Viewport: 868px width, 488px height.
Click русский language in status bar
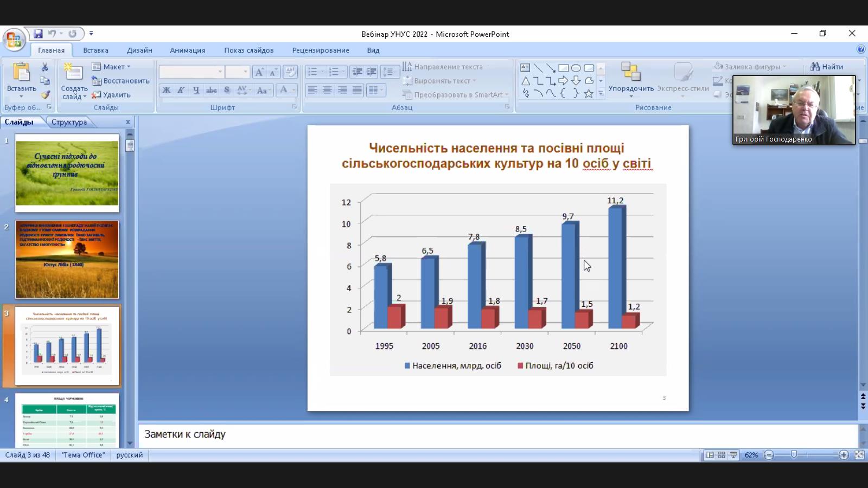click(129, 455)
